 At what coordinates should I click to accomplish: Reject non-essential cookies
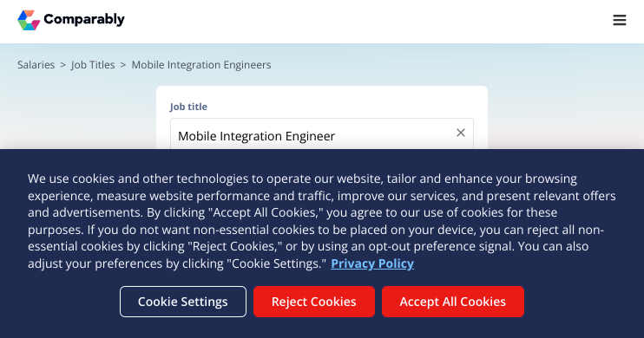coord(314,302)
